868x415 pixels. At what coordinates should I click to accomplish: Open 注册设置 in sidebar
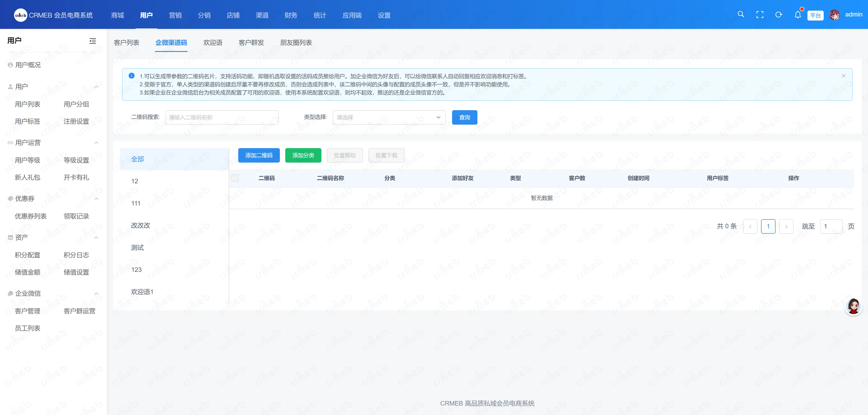click(x=76, y=121)
